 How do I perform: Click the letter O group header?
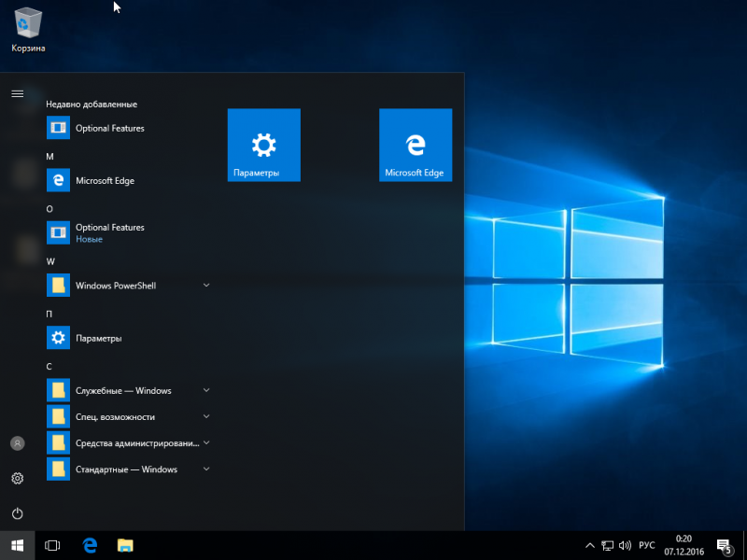pos(49,208)
